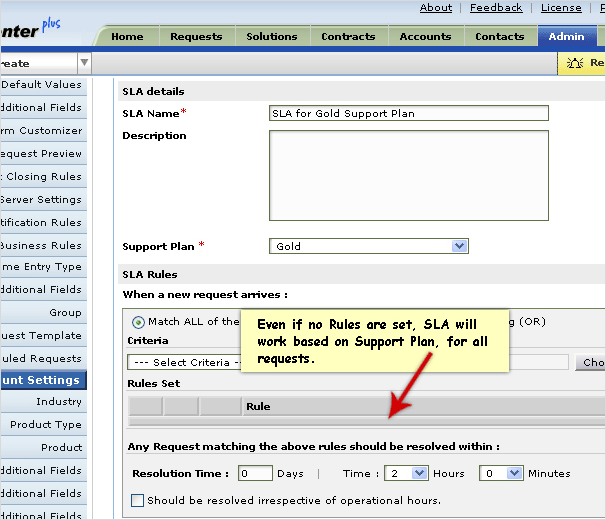Click the Resolution Time Days field
606x520 pixels.
tap(255, 473)
